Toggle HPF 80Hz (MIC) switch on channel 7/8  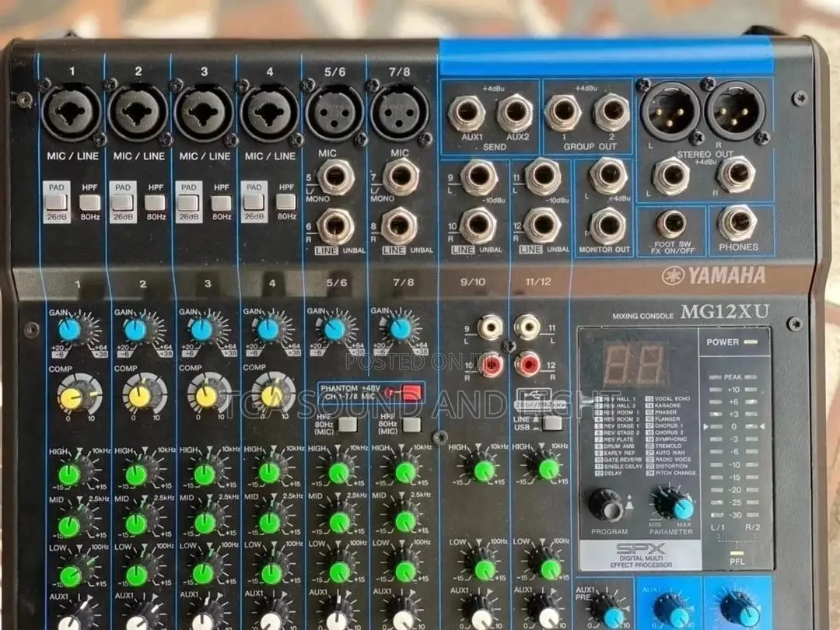(x=411, y=425)
